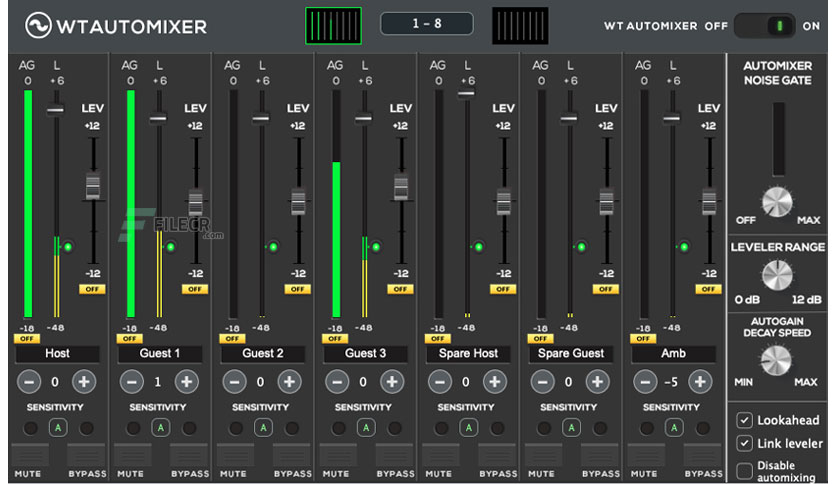Toggle the Host AG OFF button

(x=27, y=338)
